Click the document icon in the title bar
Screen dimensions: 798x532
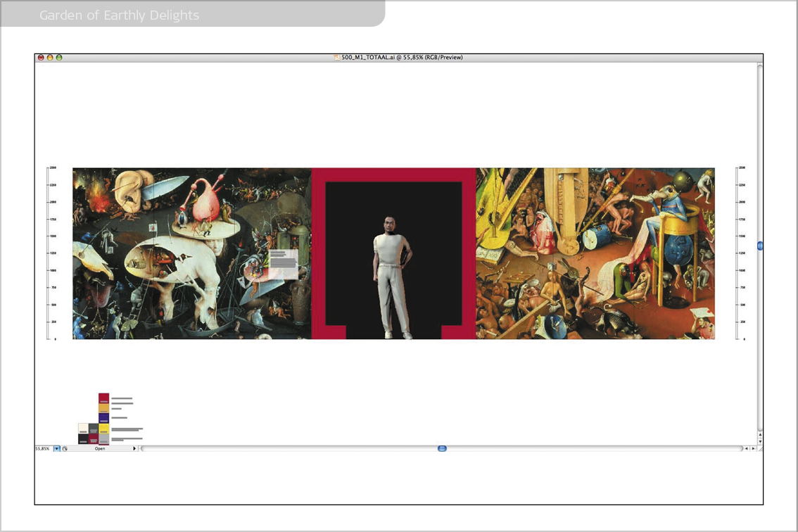coord(336,58)
